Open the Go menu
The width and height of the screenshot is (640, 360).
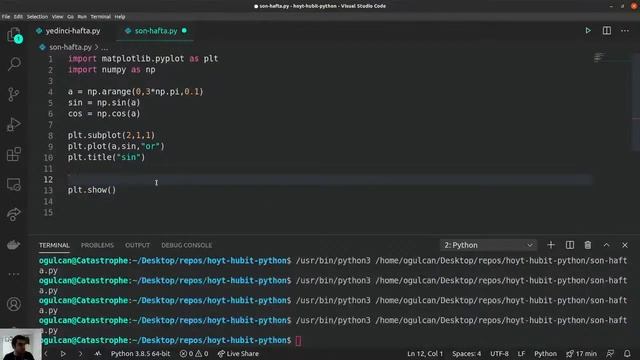[70, 17]
